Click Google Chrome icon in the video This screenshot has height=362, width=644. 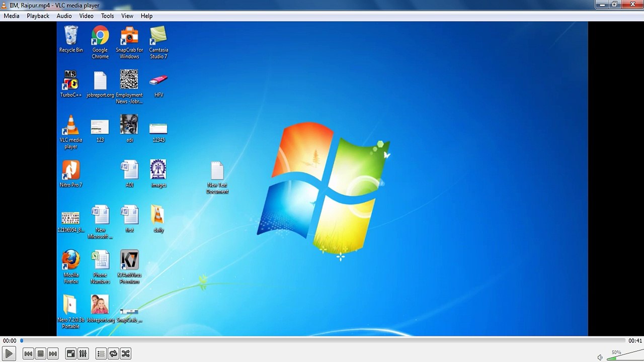pyautogui.click(x=100, y=42)
